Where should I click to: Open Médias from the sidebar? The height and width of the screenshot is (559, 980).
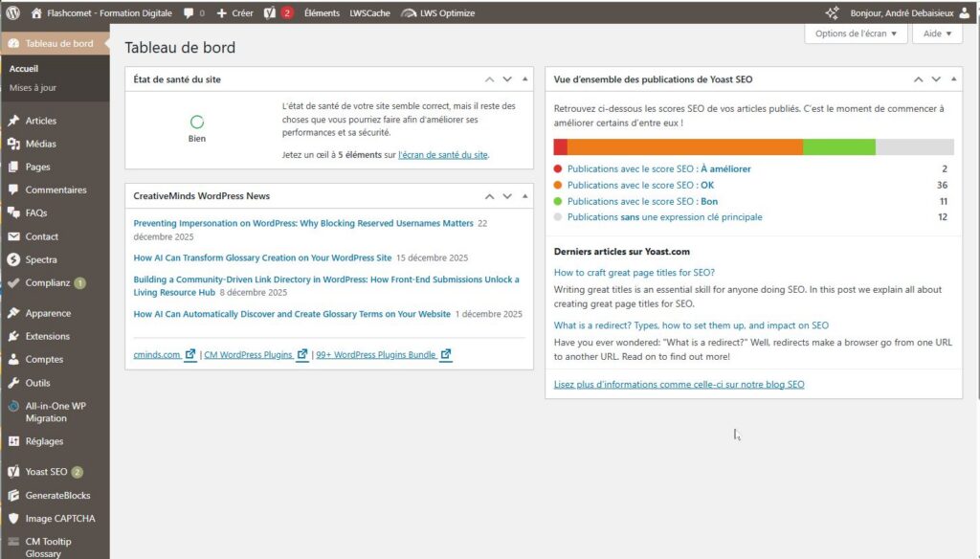(40, 144)
